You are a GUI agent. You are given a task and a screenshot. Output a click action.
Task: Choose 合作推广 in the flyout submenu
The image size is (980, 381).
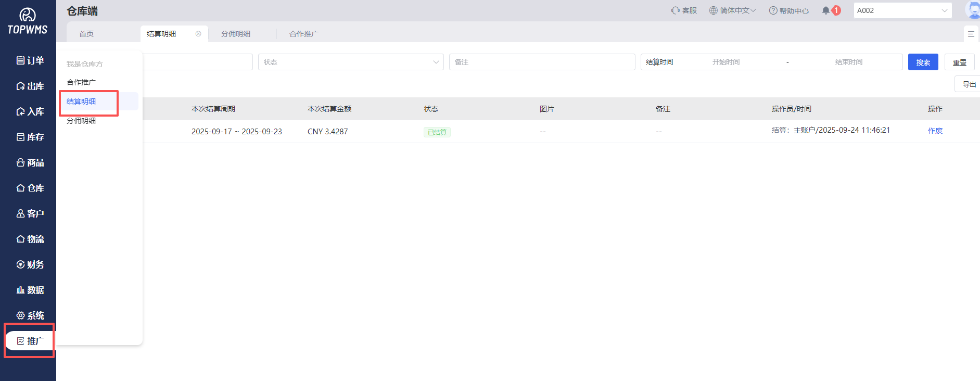81,82
